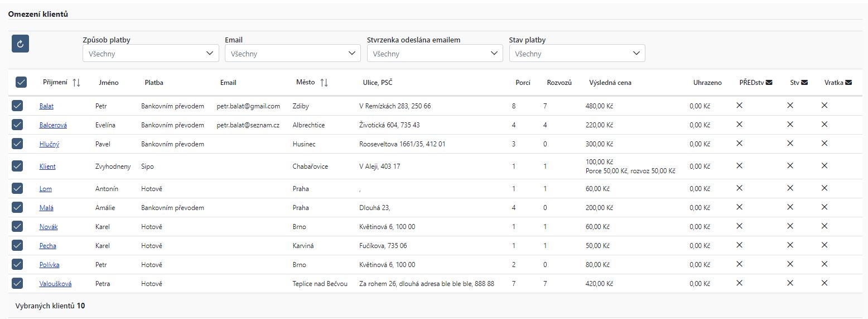Click envelope icon in PŘEDstv header

coord(769,83)
